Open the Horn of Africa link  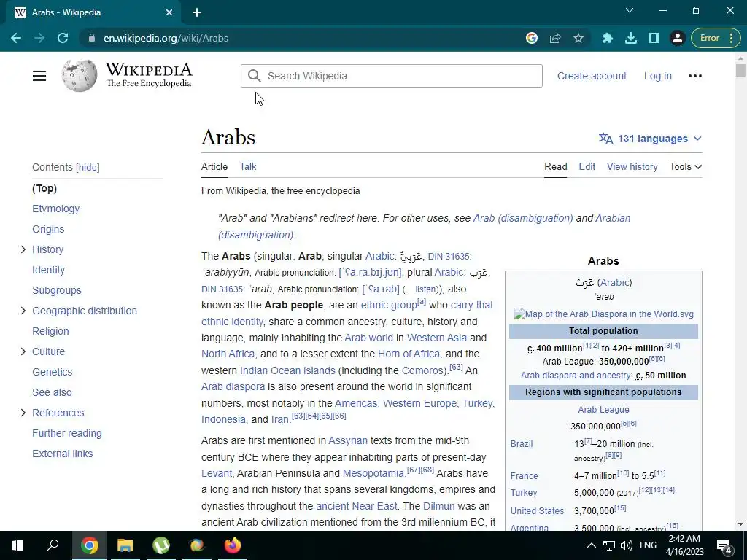[x=409, y=354]
